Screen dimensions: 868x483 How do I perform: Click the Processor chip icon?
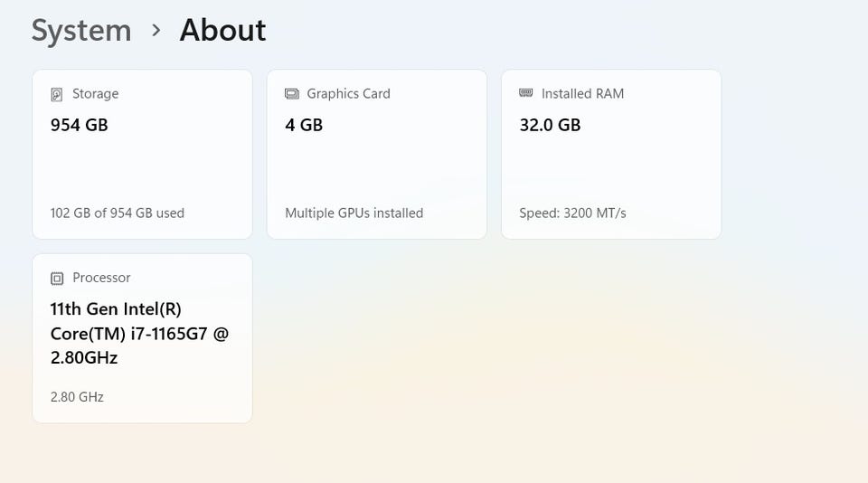(x=57, y=279)
